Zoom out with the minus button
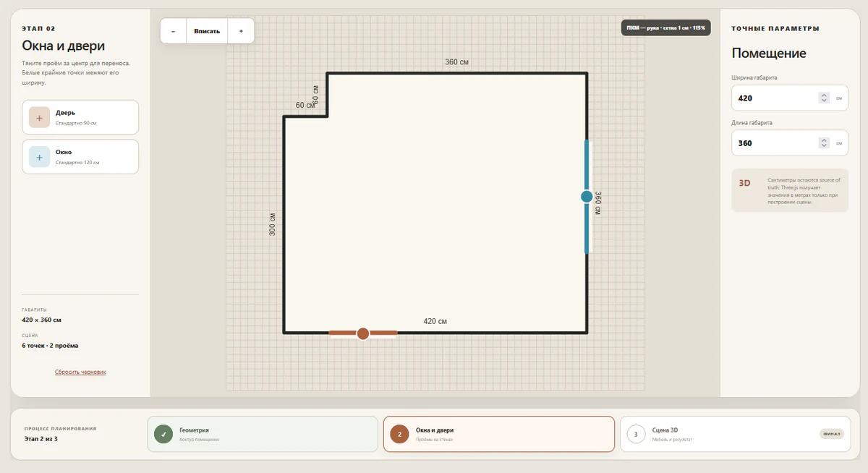This screenshot has width=868, height=473. [x=173, y=31]
